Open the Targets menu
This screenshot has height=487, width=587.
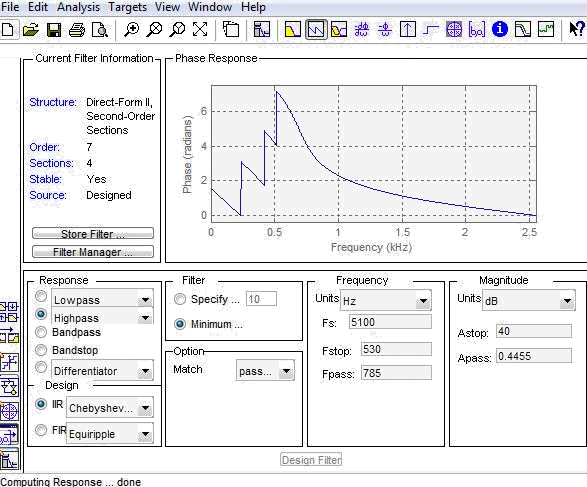click(x=128, y=7)
